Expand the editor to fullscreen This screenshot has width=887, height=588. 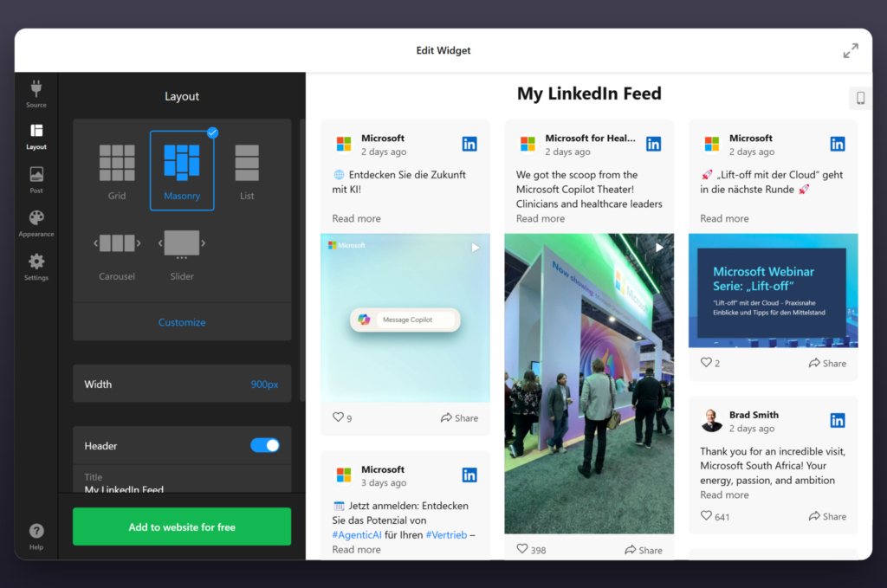[x=850, y=50]
